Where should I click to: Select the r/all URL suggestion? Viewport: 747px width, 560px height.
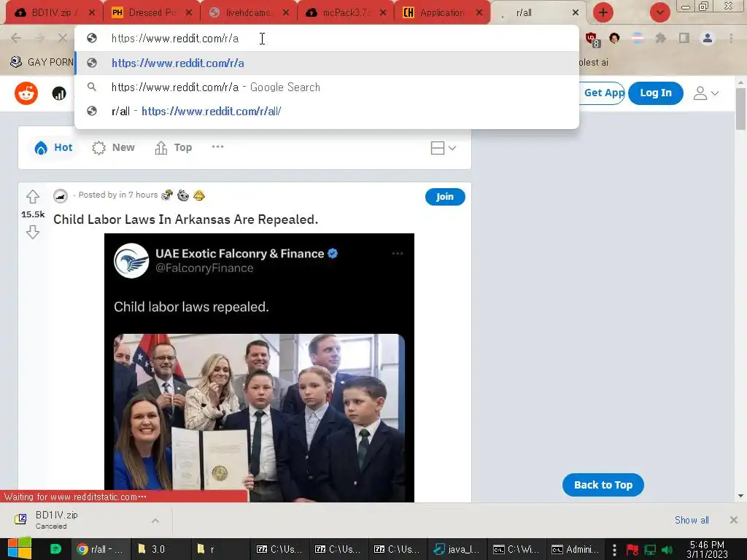[x=327, y=111]
